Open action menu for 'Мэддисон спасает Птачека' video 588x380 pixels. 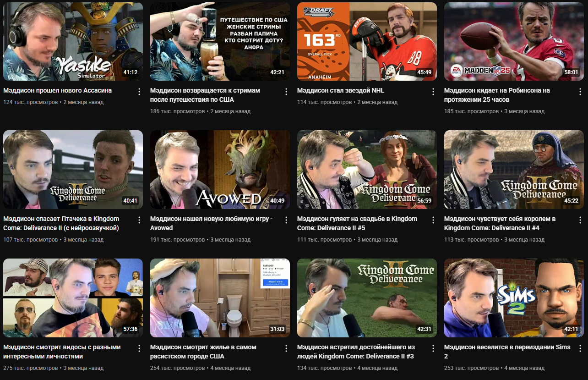(139, 220)
